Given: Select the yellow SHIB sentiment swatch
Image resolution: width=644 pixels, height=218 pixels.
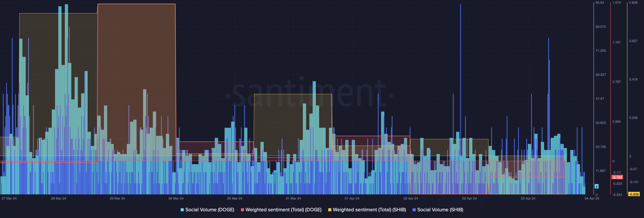Looking at the screenshot, I should pyautogui.click(x=330, y=210).
